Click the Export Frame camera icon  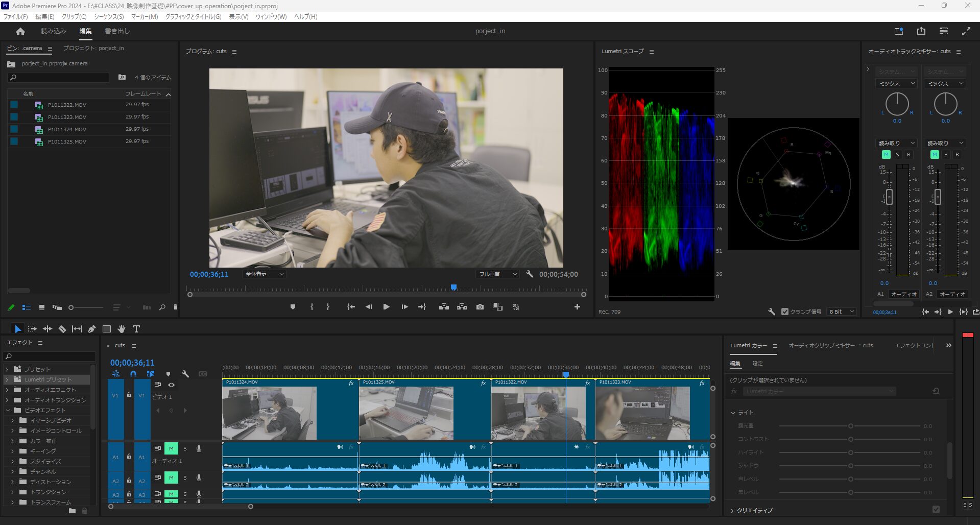tap(480, 307)
